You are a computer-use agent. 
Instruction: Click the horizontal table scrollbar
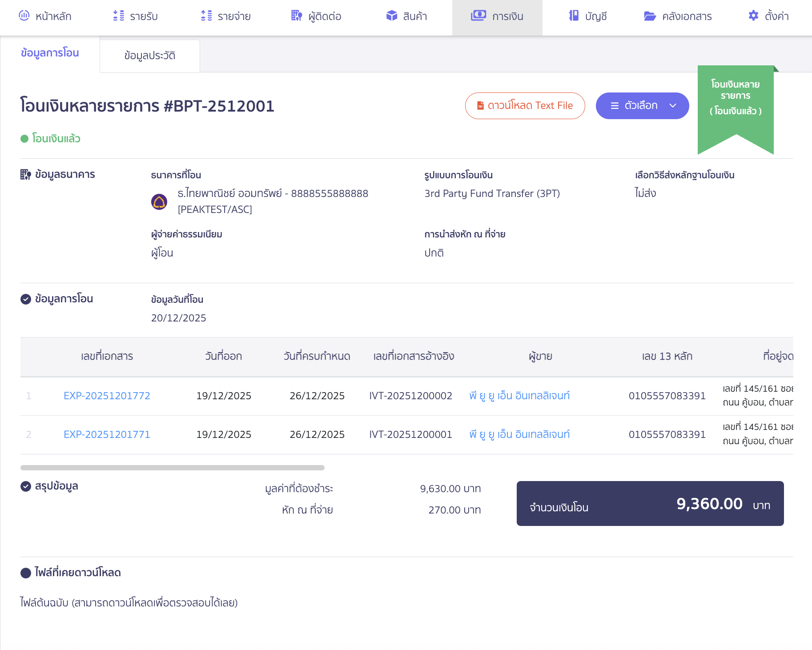[173, 468]
